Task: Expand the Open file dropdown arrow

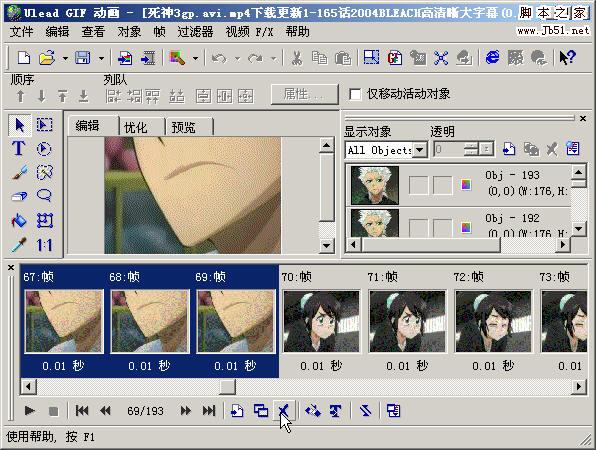Action: tap(65, 59)
